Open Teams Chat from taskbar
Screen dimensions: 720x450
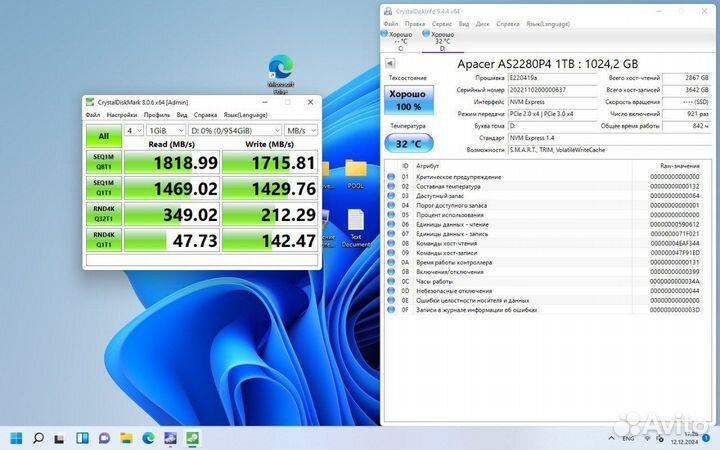point(104,438)
